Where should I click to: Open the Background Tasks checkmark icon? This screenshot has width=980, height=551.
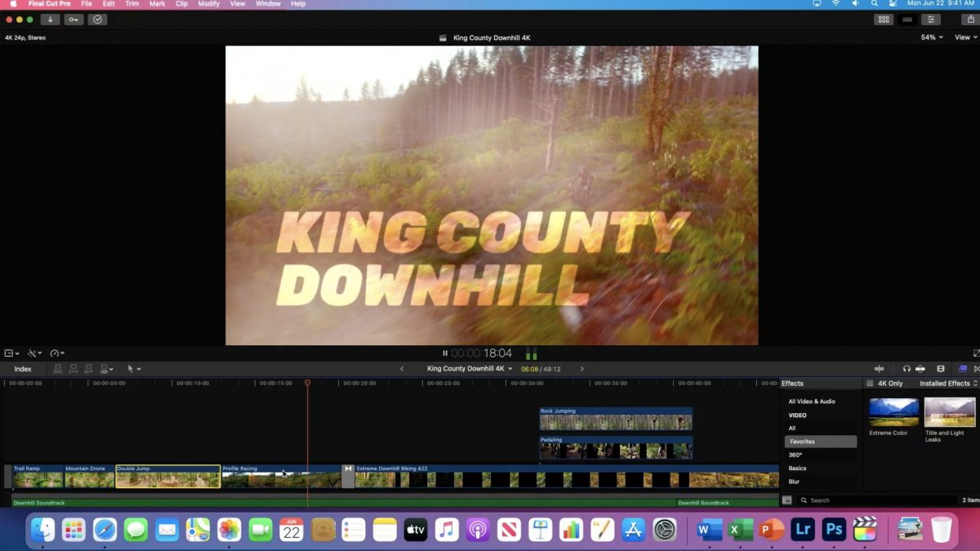pyautogui.click(x=98, y=20)
